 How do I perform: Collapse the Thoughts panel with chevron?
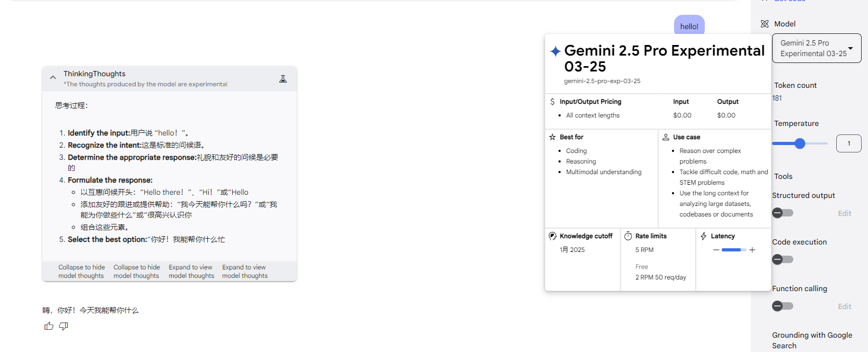tap(53, 77)
